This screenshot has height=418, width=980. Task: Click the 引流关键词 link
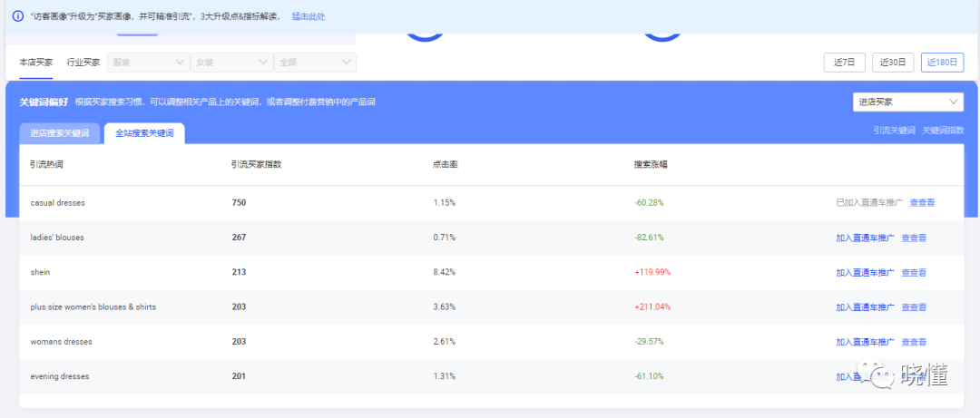(x=894, y=131)
